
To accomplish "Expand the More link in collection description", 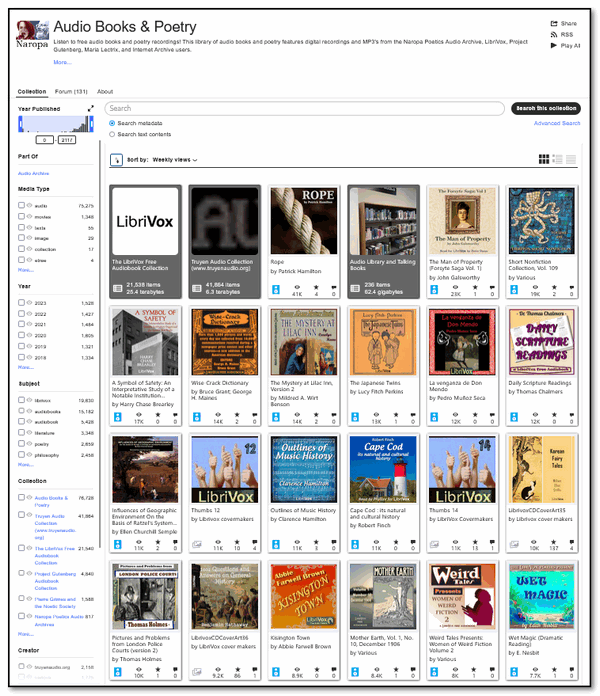I will [x=62, y=62].
